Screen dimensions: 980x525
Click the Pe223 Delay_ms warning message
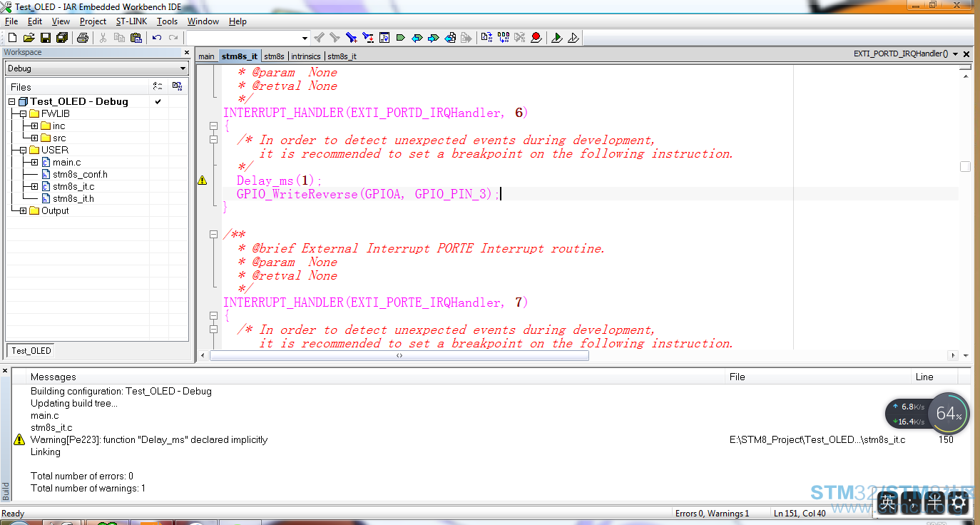point(149,440)
